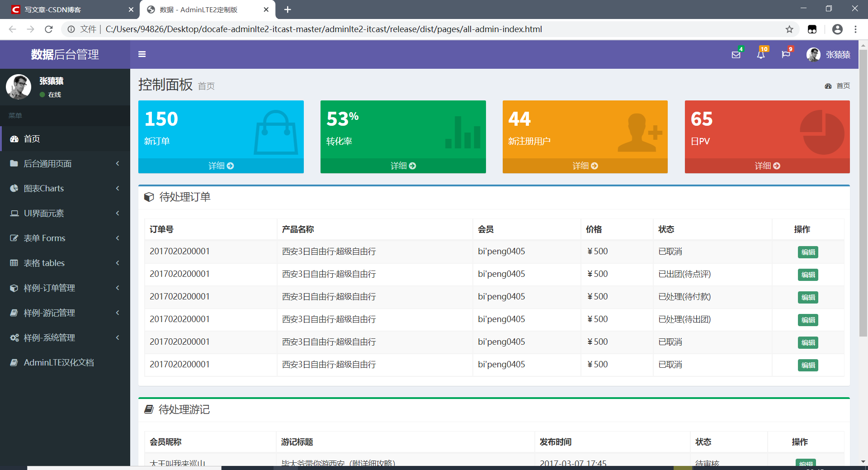The width and height of the screenshot is (868, 470).
Task: Click the home icon beside 首页 in sidebar
Action: [14, 139]
